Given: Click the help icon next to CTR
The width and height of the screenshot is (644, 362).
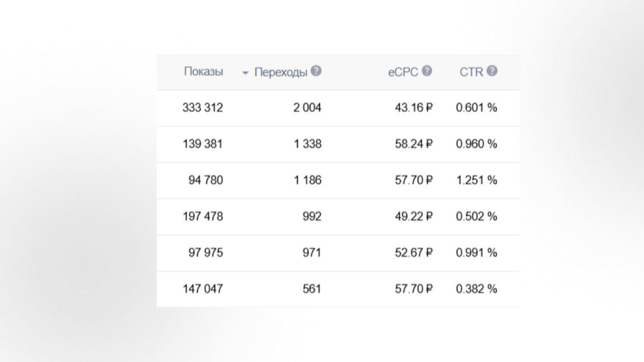Looking at the screenshot, I should click(x=492, y=71).
